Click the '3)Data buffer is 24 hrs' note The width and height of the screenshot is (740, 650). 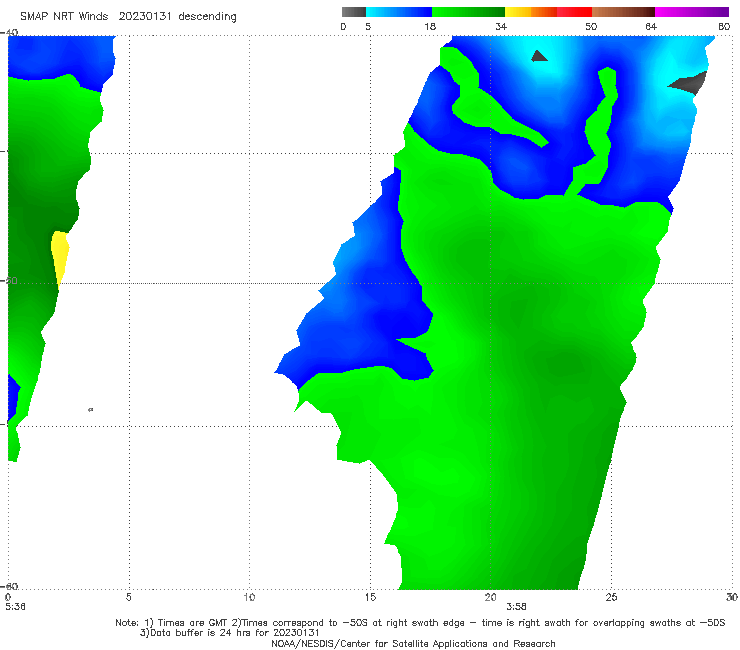[x=229, y=633]
